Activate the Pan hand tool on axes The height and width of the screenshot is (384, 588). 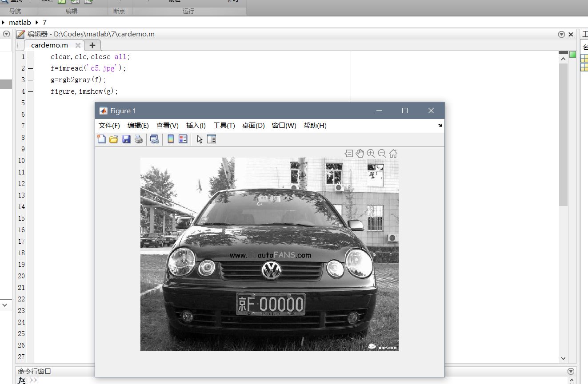[360, 153]
